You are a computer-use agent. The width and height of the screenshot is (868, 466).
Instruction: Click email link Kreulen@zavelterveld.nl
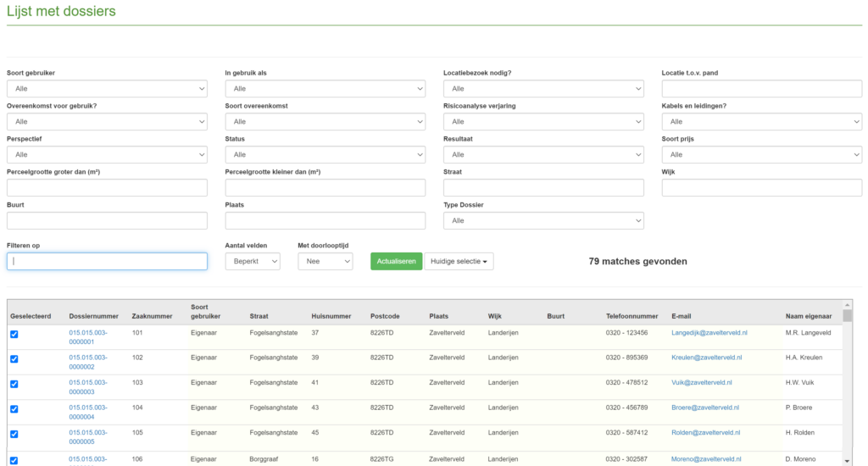pos(706,358)
